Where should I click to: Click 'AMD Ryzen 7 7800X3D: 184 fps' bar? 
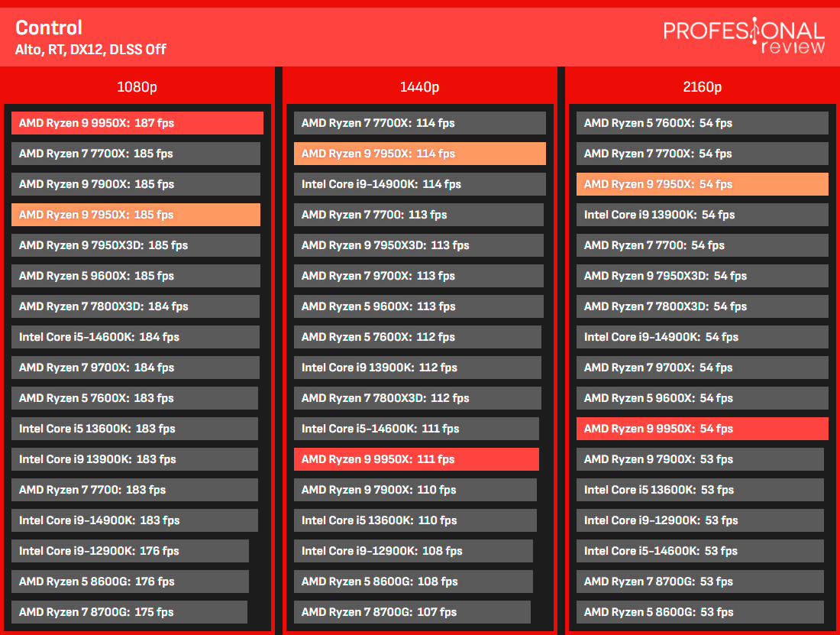[135, 306]
